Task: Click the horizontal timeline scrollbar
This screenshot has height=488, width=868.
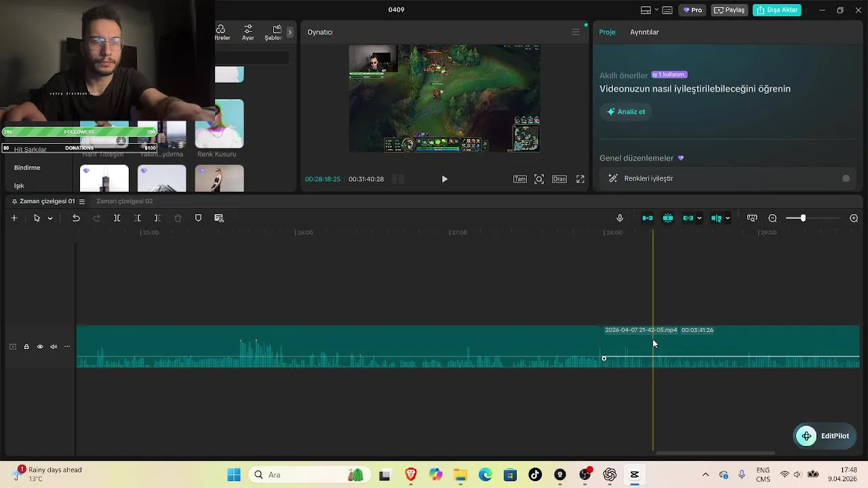Action: (x=715, y=453)
